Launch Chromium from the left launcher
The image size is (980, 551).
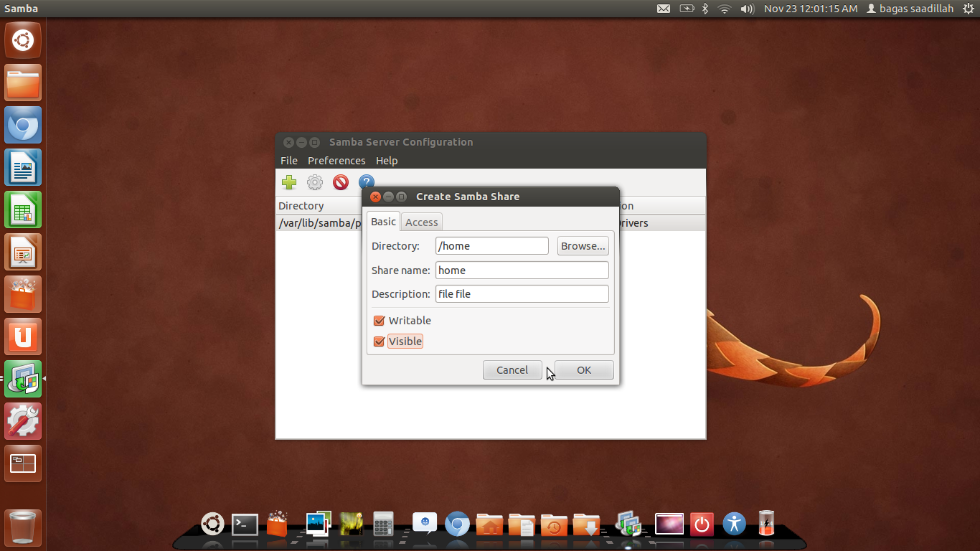(x=23, y=125)
